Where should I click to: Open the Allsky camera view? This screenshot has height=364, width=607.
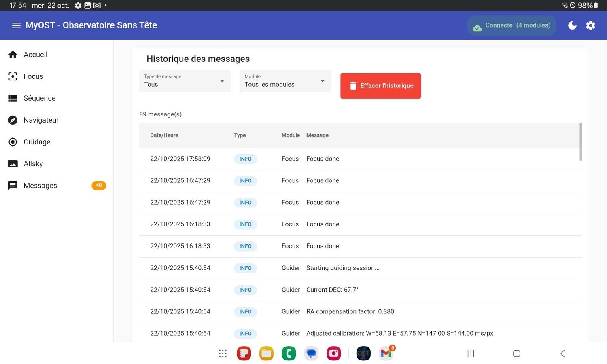pyautogui.click(x=33, y=163)
